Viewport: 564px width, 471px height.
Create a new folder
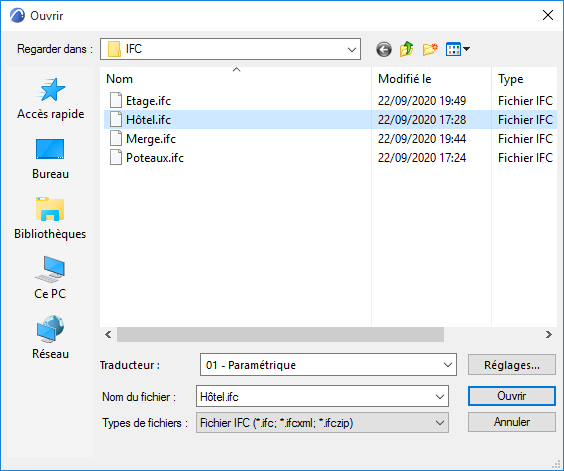[430, 49]
